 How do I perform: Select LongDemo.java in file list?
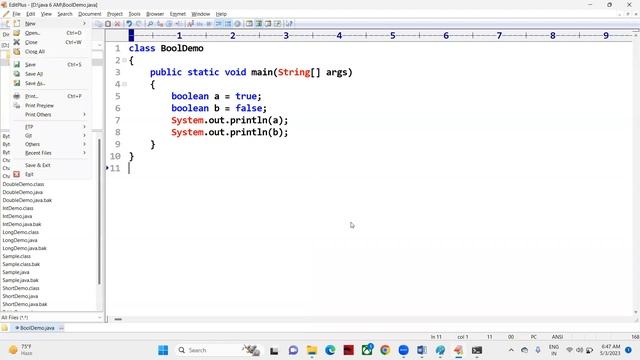pyautogui.click(x=20, y=240)
